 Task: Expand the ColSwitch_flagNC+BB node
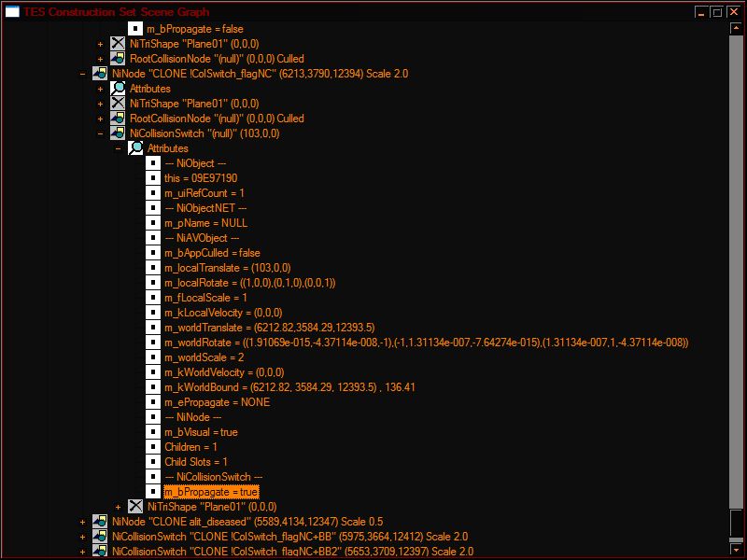[82, 537]
